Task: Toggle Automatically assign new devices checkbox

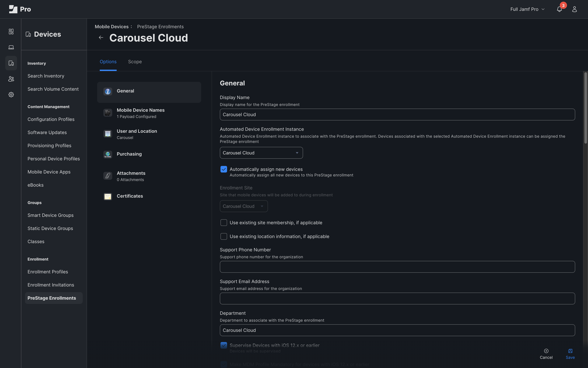Action: (224, 169)
